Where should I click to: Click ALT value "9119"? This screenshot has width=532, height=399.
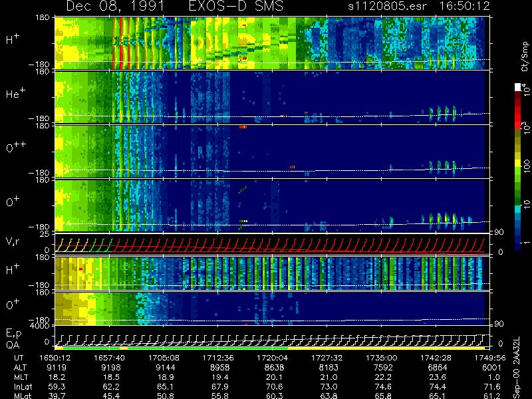(x=57, y=368)
